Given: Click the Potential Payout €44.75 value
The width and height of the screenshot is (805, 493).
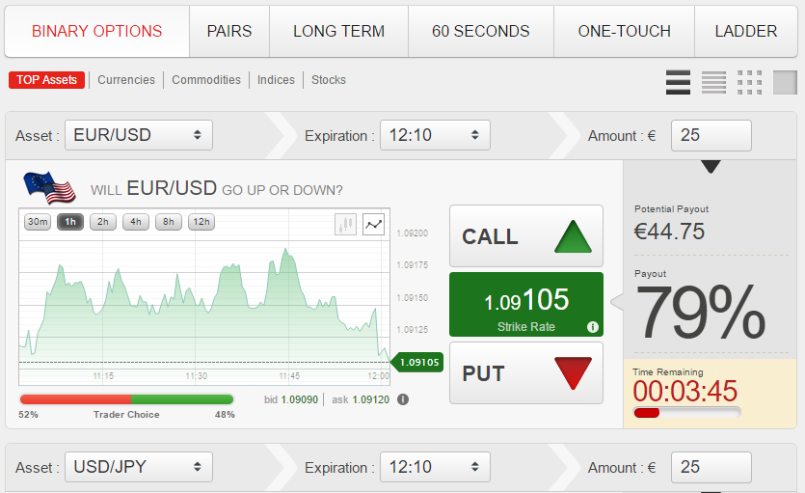Looking at the screenshot, I should coord(669,232).
